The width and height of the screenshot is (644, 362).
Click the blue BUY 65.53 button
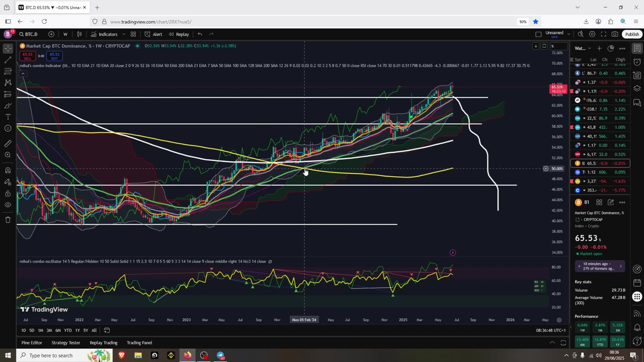pyautogui.click(x=54, y=55)
